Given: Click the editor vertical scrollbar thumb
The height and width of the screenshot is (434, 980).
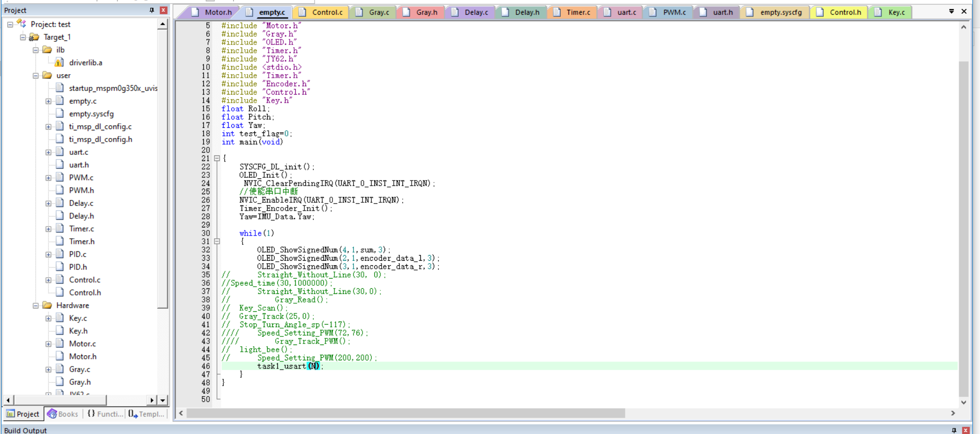Looking at the screenshot, I should click(x=963, y=229).
